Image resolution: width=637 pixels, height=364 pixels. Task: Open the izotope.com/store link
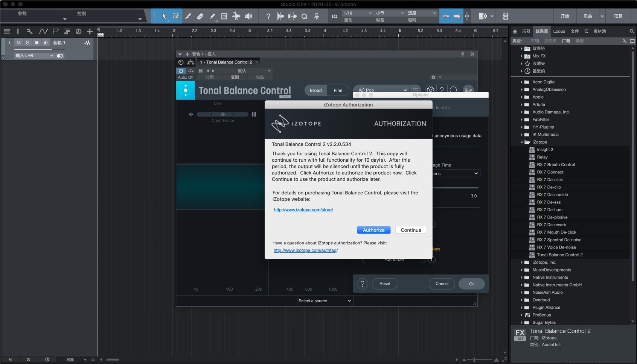[x=303, y=210]
